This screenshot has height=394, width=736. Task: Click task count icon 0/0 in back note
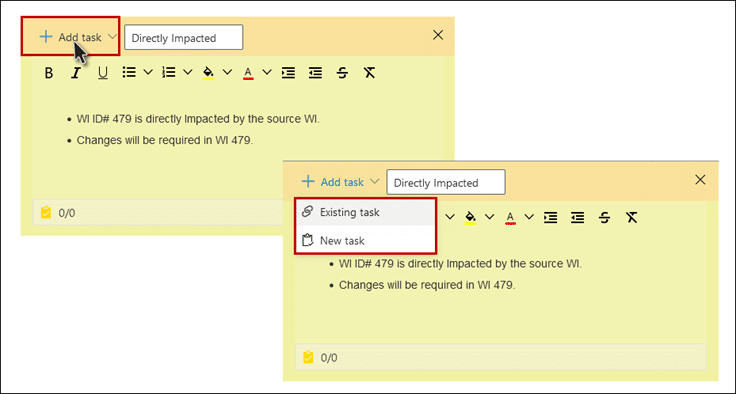point(46,213)
